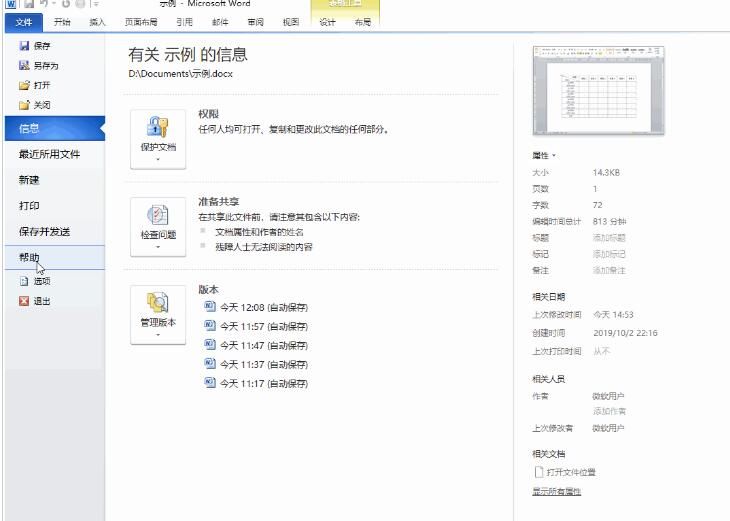Viewport: 730px width, 521px height.
Task: Click the open file location page icon
Action: [539, 472]
